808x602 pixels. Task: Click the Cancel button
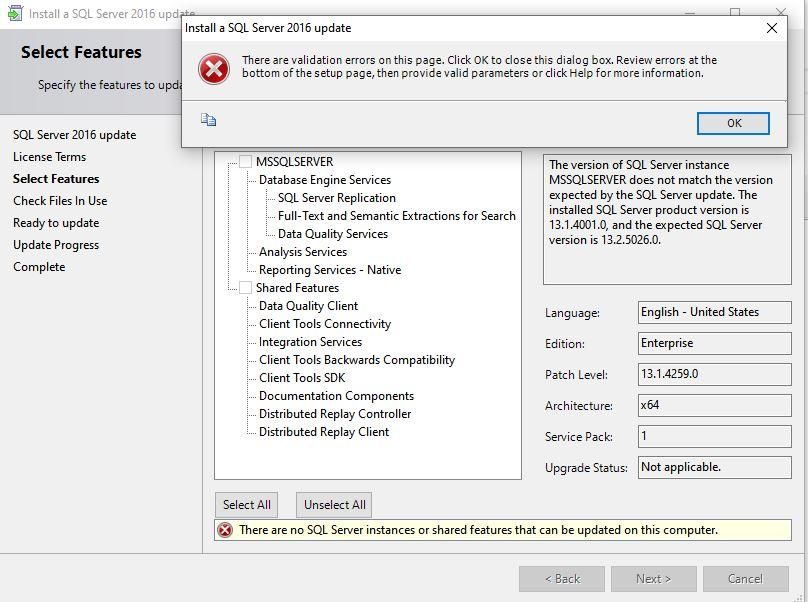(x=745, y=579)
